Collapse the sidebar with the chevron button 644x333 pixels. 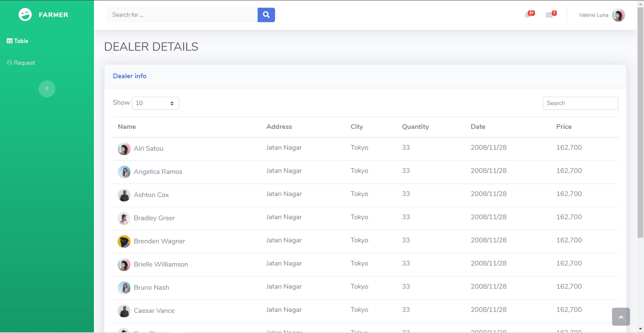(47, 89)
